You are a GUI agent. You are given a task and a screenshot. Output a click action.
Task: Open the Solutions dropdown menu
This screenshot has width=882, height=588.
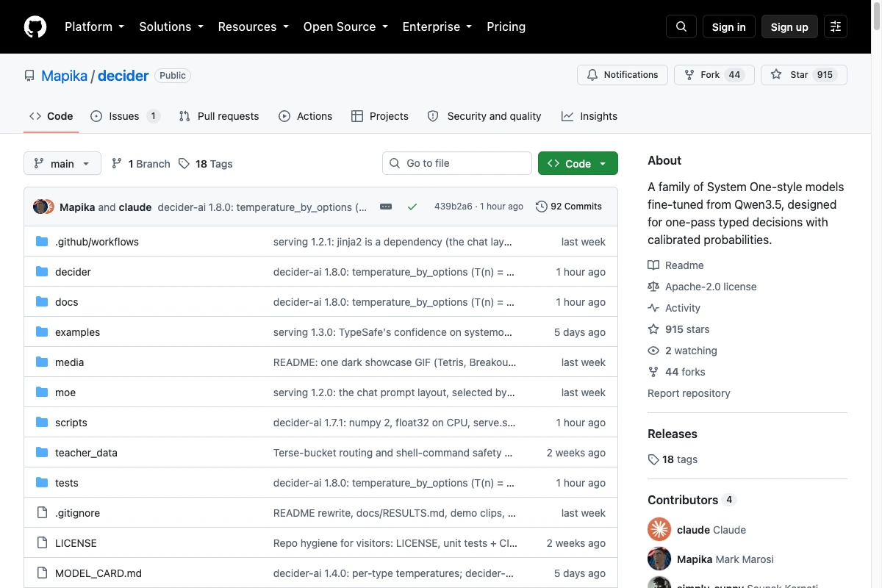coord(171,26)
